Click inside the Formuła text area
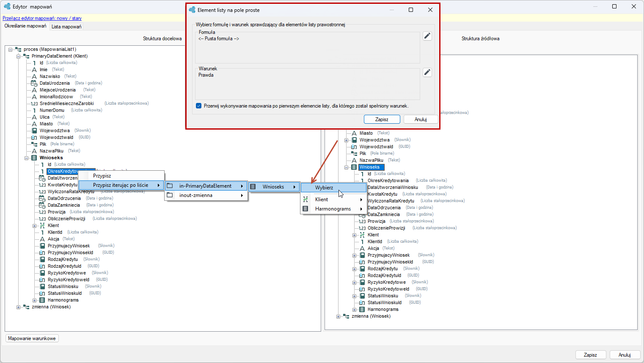Image resolution: width=644 pixels, height=363 pixels. pyautogui.click(x=308, y=48)
